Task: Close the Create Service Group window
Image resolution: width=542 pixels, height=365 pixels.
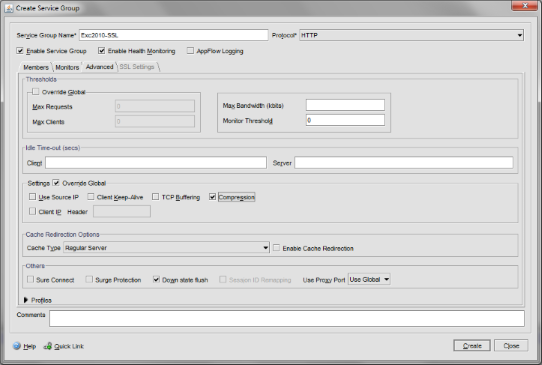Action: (524, 5)
